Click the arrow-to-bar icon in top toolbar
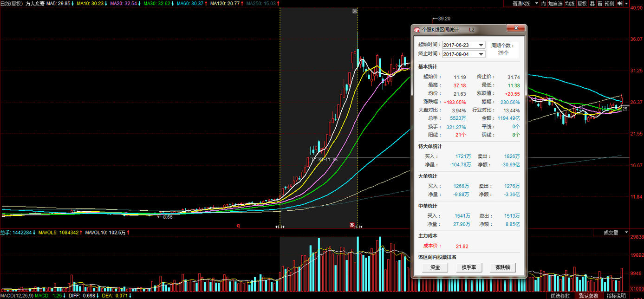Image resolution: width=644 pixels, height=299 pixels. [620, 4]
